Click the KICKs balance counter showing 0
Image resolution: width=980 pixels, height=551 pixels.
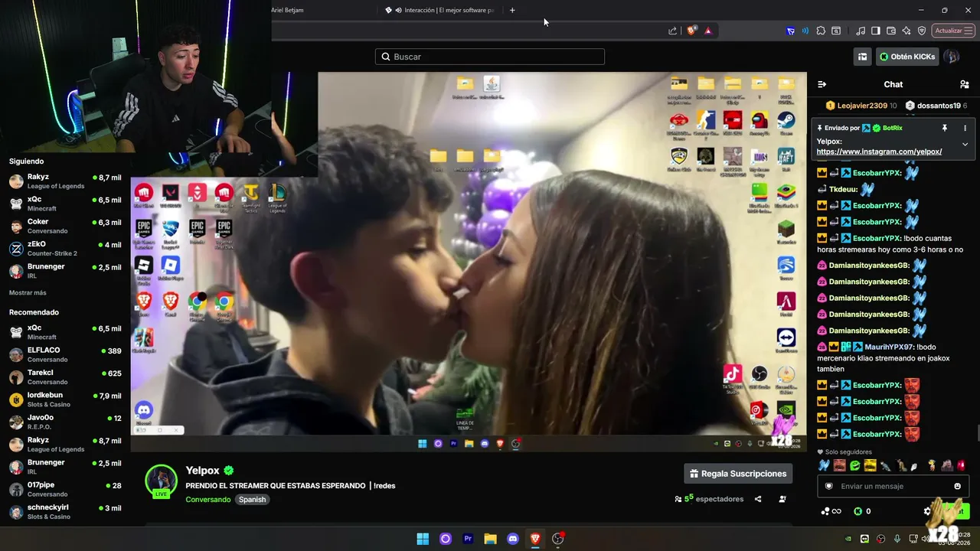(x=862, y=511)
